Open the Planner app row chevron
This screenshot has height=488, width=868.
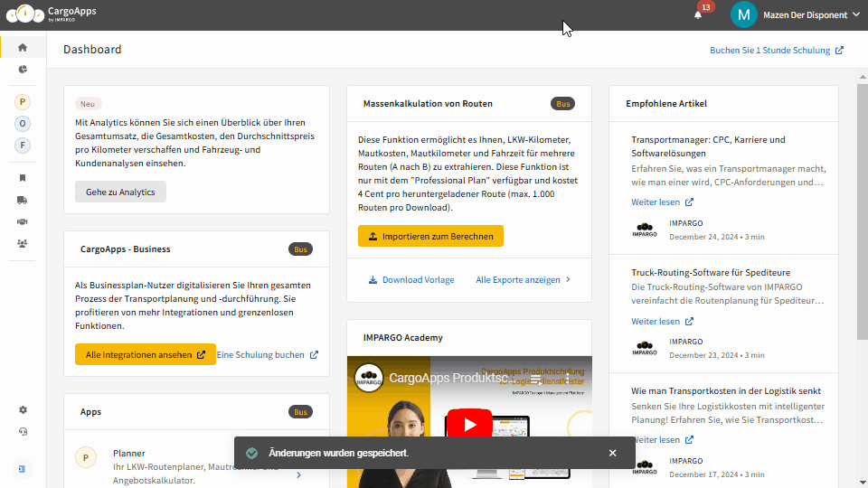(298, 475)
